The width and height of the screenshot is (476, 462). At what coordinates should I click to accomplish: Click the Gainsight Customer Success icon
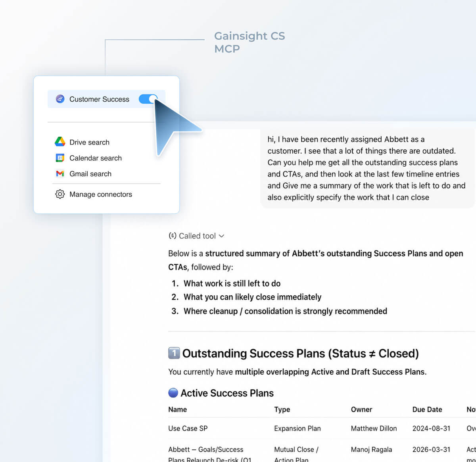click(x=60, y=99)
